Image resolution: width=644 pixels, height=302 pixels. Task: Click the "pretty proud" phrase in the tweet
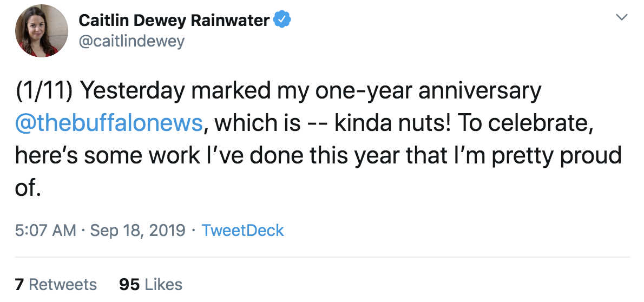click(x=549, y=155)
